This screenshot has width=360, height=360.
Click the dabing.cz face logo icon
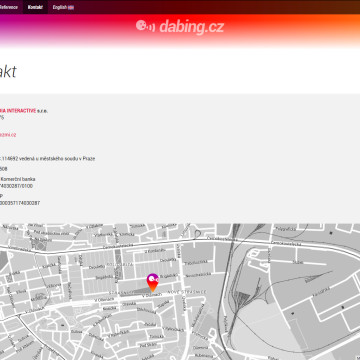(145, 26)
